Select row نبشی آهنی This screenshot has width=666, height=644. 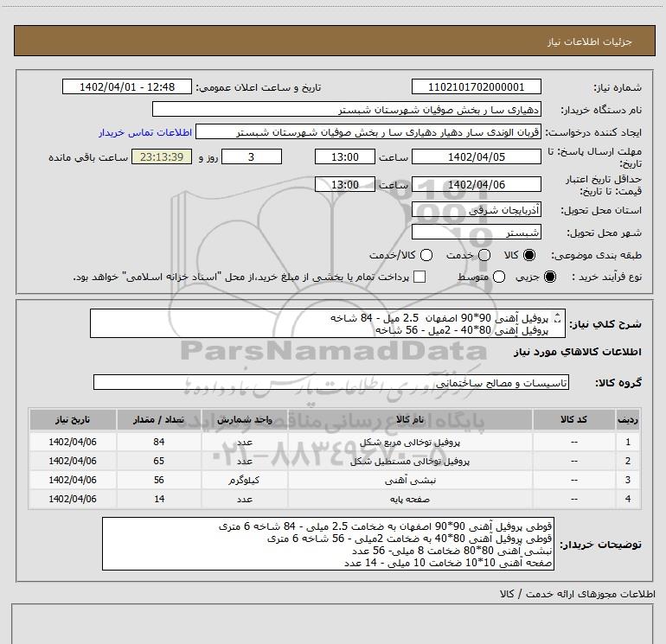[x=335, y=480]
